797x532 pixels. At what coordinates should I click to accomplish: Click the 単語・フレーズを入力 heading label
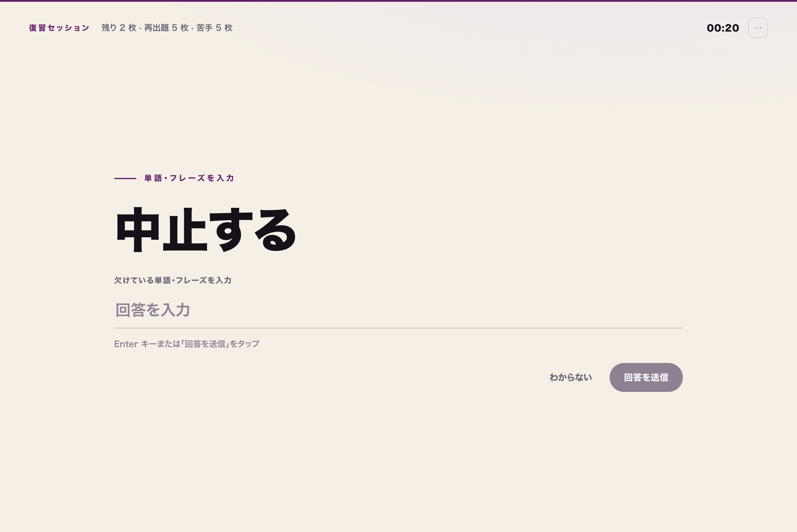coord(189,178)
